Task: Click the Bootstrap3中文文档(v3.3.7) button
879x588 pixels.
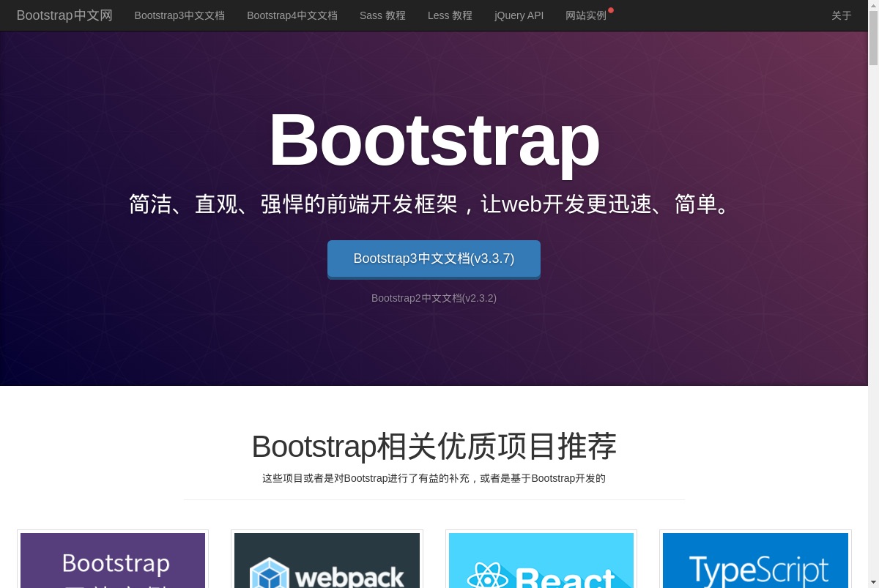Action: [x=434, y=259]
